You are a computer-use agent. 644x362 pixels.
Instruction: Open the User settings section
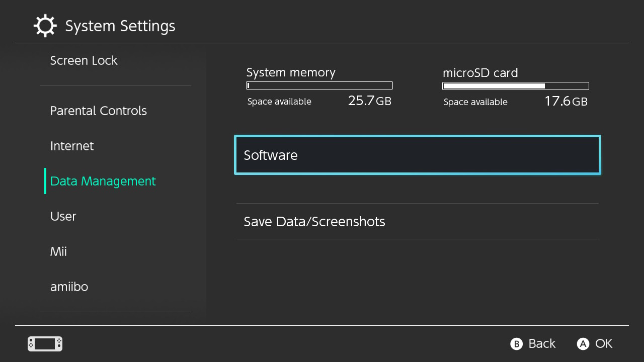tap(63, 216)
